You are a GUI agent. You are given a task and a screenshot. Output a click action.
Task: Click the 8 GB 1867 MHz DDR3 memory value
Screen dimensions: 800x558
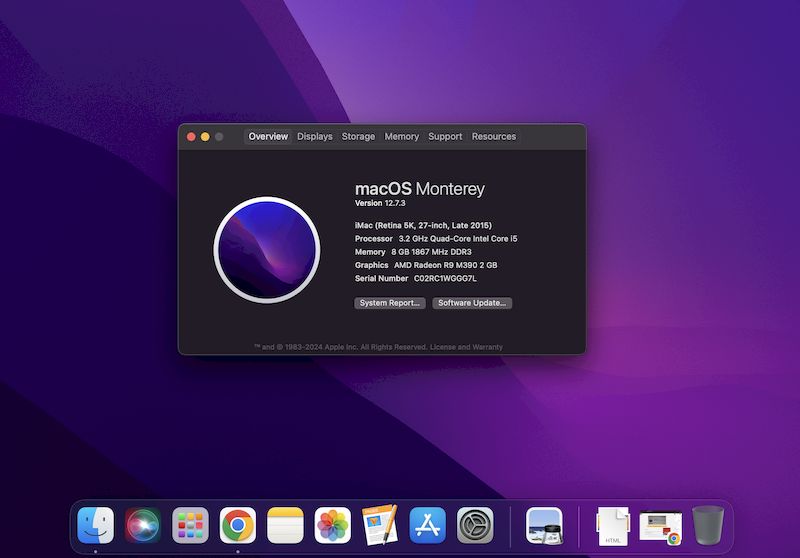(x=432, y=252)
